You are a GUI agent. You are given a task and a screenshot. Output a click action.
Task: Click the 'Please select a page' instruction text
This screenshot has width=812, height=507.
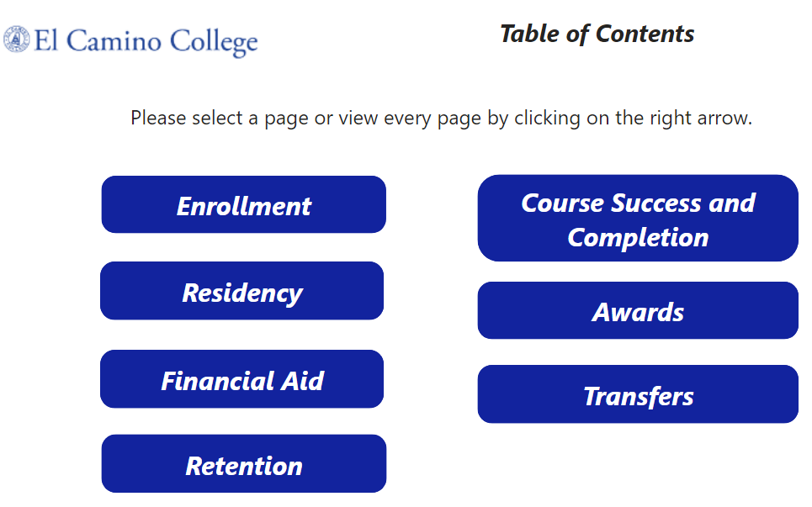[x=441, y=118]
